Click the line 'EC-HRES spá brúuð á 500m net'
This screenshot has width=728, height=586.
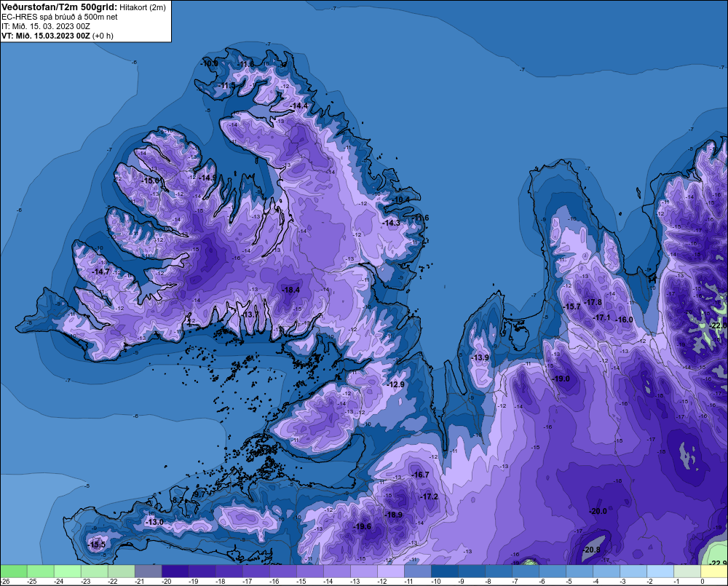(x=60, y=17)
